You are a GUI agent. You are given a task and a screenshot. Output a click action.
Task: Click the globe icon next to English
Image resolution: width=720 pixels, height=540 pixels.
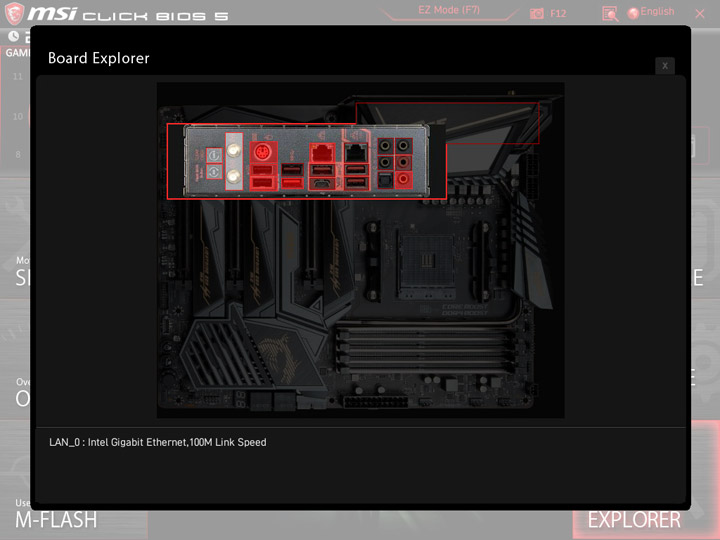pos(633,13)
